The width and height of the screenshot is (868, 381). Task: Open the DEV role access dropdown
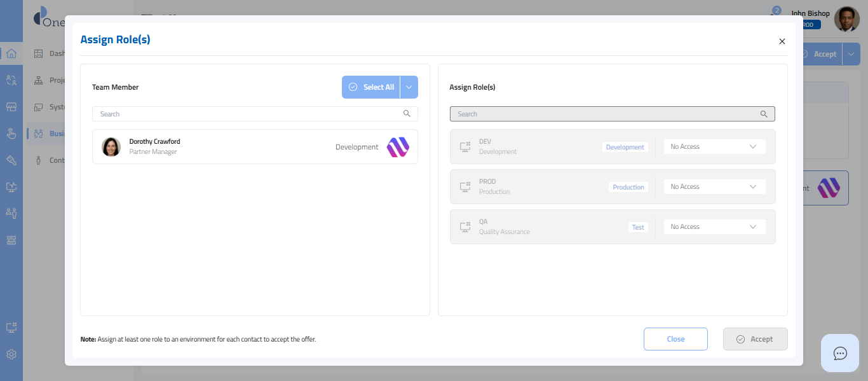pyautogui.click(x=714, y=147)
